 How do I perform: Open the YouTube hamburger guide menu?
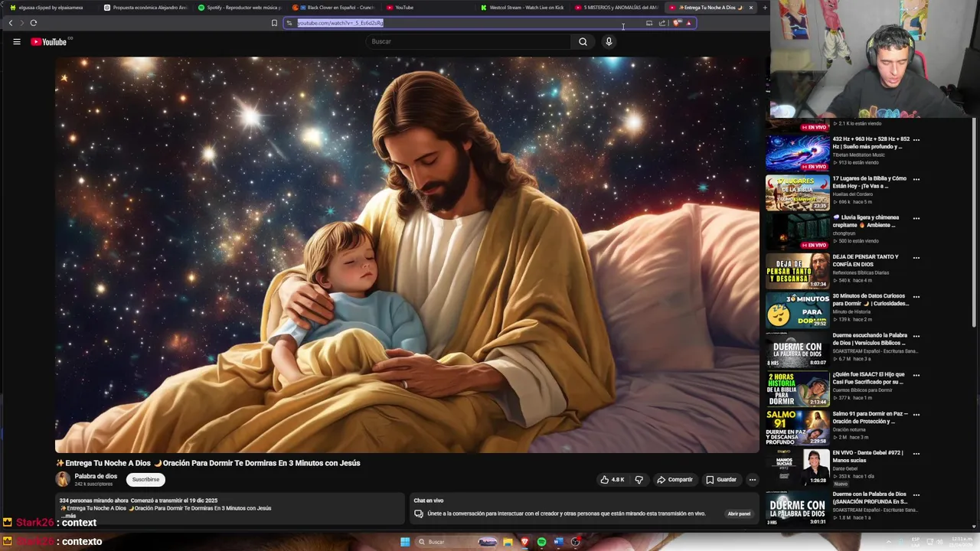click(x=16, y=41)
